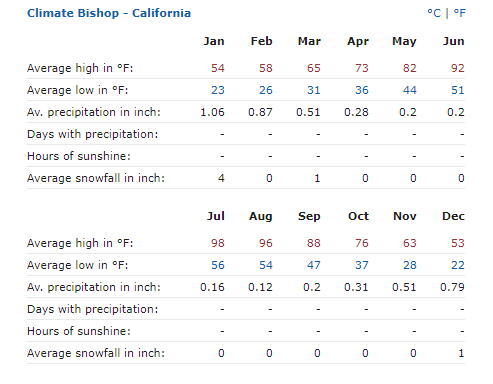The width and height of the screenshot is (493, 384).
Task: Select the Jul column header
Action: pos(216,216)
